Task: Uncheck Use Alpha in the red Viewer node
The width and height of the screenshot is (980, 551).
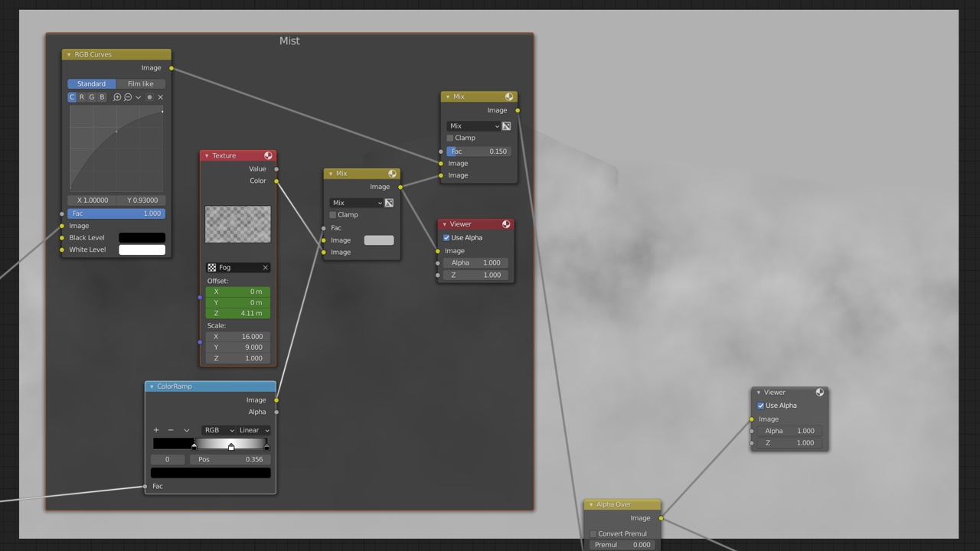Action: (446, 238)
